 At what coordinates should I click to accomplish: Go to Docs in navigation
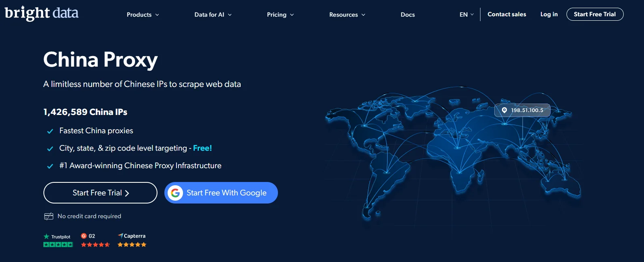coord(408,15)
